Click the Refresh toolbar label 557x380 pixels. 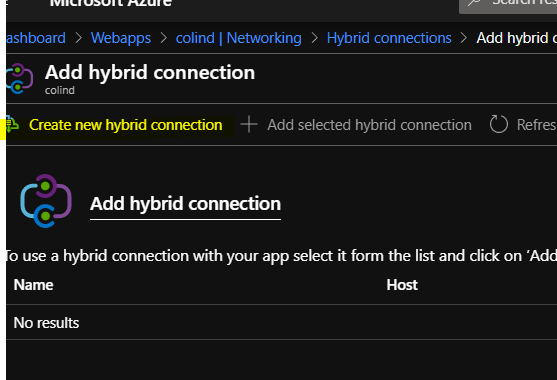coord(536,125)
